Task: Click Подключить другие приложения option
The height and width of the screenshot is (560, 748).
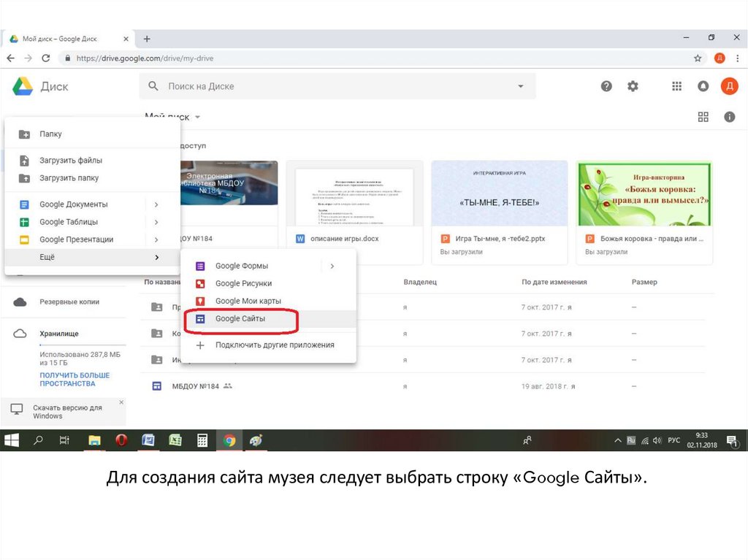Action: pyautogui.click(x=274, y=345)
